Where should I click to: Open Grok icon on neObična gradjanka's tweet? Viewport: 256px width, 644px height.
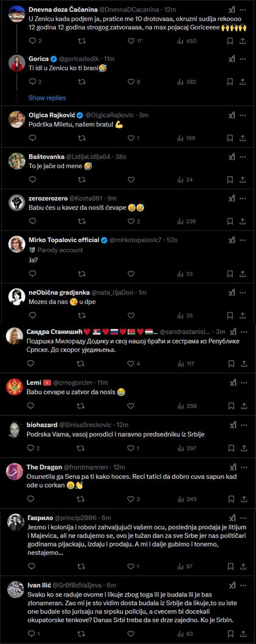(x=232, y=292)
